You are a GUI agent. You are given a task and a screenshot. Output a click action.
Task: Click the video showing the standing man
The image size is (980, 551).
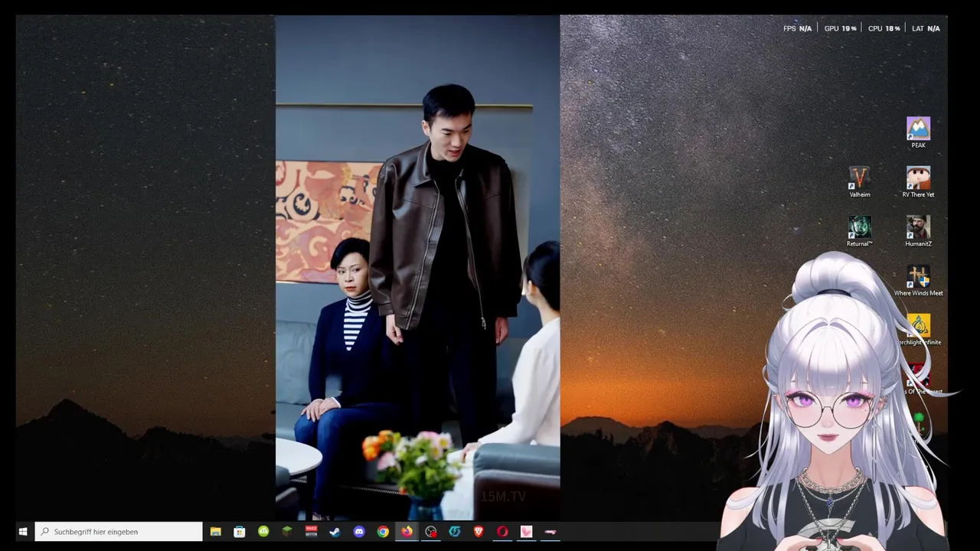(417, 268)
